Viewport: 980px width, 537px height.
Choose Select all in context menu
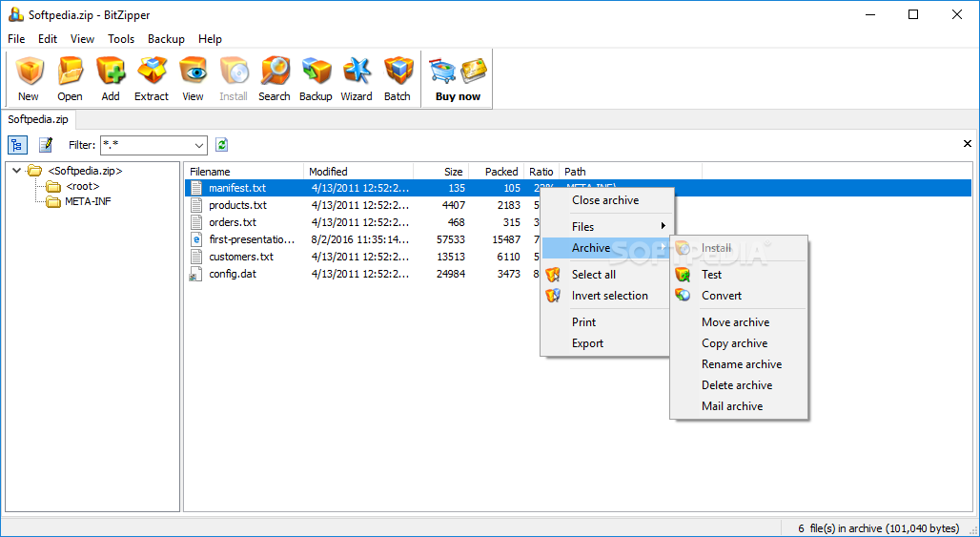click(x=607, y=275)
